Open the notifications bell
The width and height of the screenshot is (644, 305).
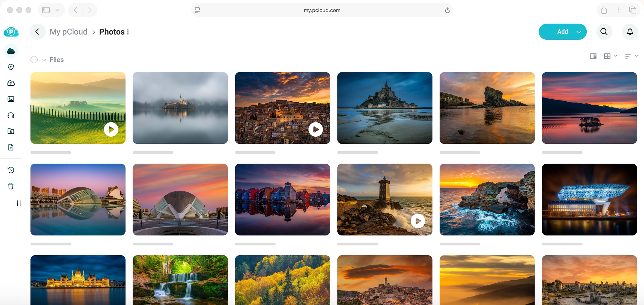pyautogui.click(x=630, y=32)
